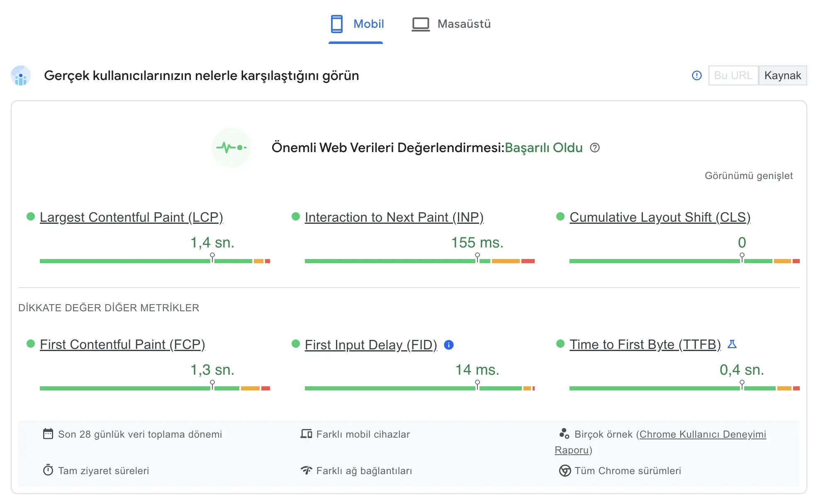Image resolution: width=818 pixels, height=504 pixels.
Task: Click the stopwatch icon by Tam ziyaret süreleri
Action: coord(48,470)
